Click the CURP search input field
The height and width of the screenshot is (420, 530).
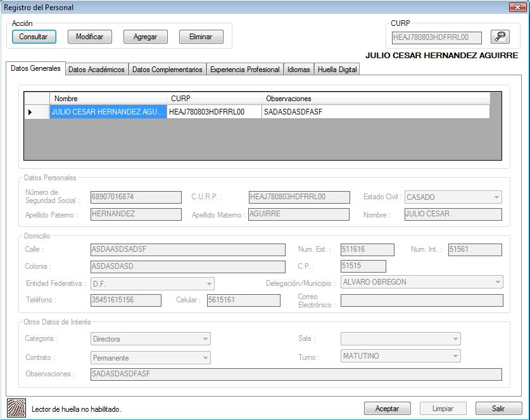point(437,37)
